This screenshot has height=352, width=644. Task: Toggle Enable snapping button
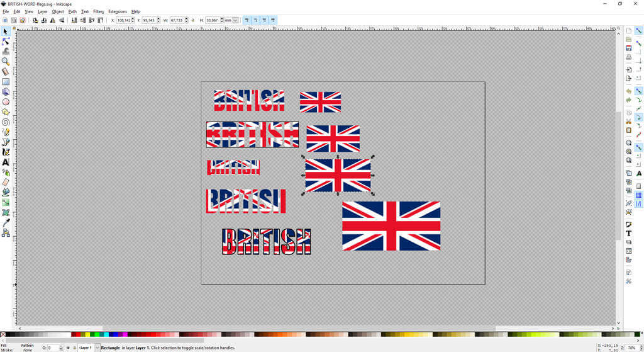[639, 30]
